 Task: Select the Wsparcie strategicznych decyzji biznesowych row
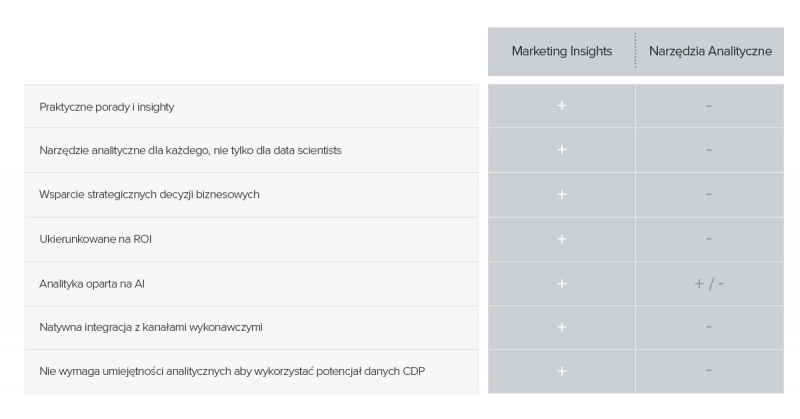pos(252,194)
